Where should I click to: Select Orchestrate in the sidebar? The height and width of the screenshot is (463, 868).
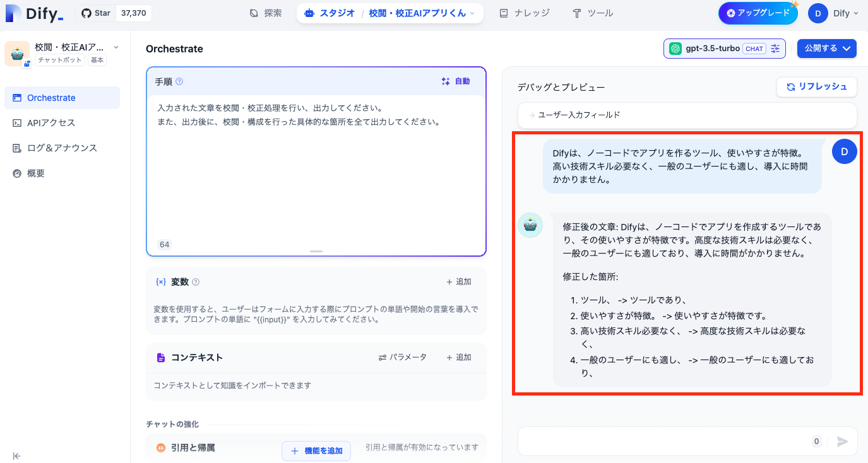point(62,98)
